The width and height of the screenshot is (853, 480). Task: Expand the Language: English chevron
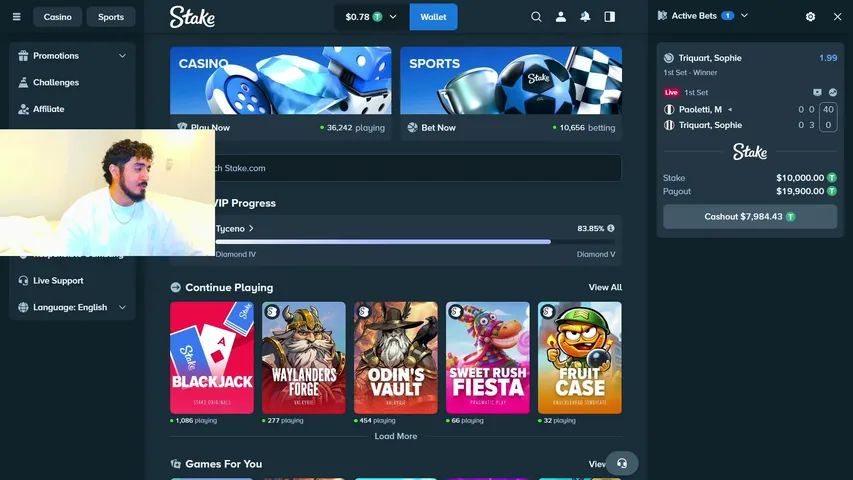click(x=122, y=307)
